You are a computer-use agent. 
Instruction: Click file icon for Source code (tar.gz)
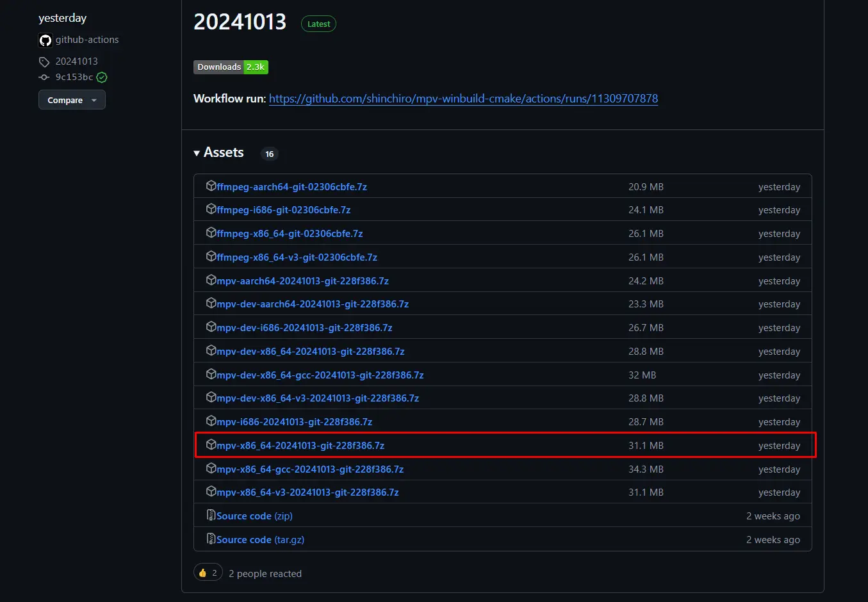point(211,539)
